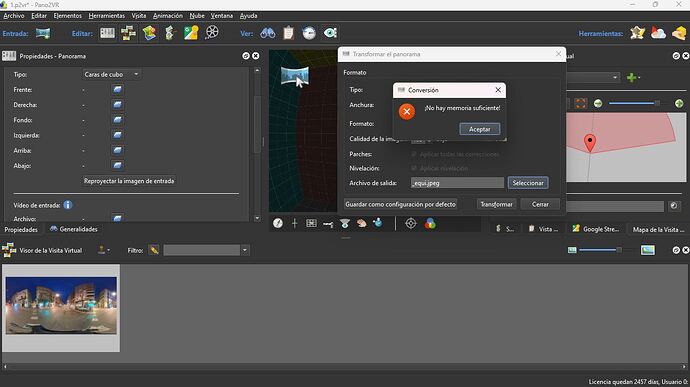Click the crosshair plus icon in viewer toolbar

click(294, 223)
